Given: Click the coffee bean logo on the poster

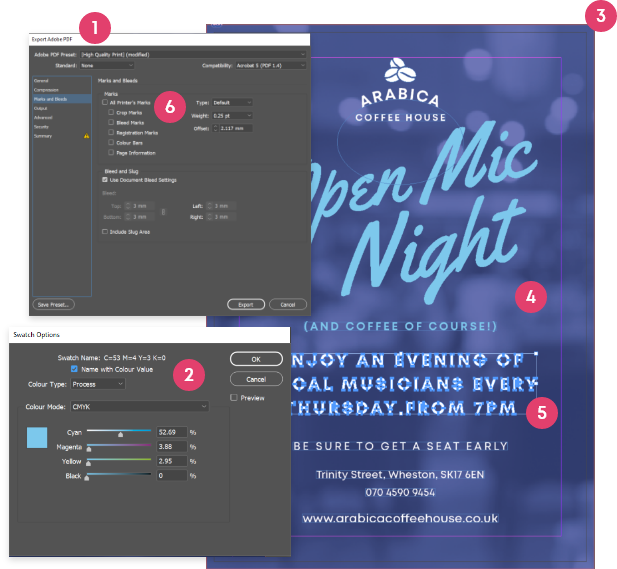Looking at the screenshot, I should (400, 70).
